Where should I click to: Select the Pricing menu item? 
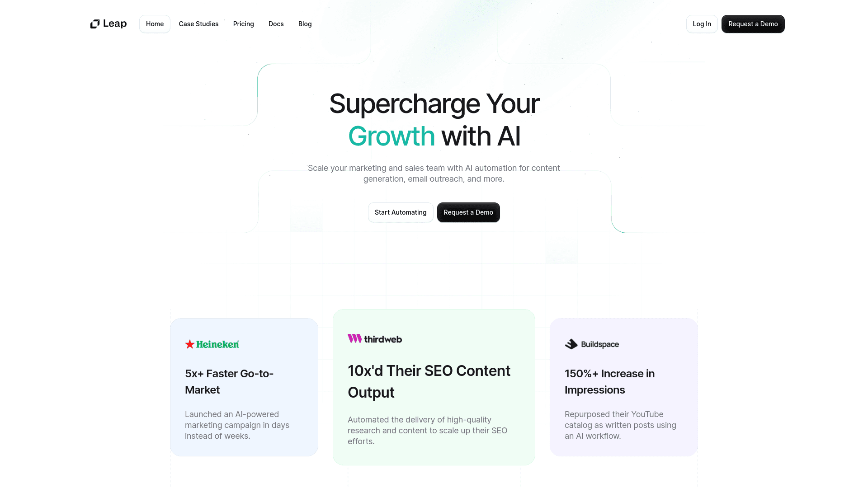[x=243, y=24]
